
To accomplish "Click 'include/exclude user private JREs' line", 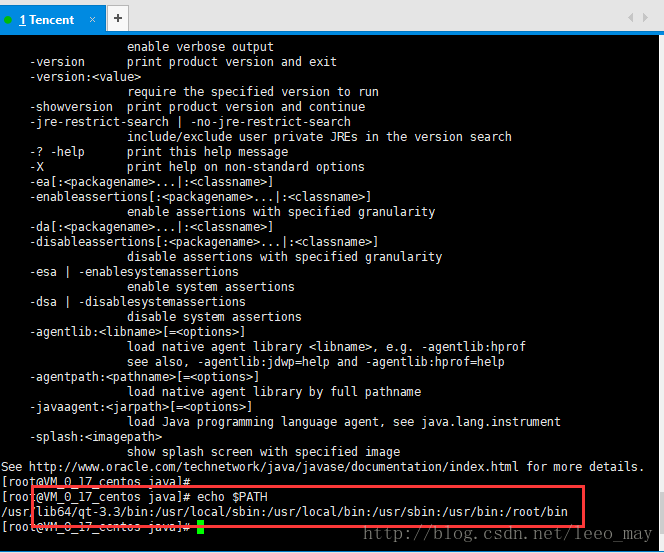I will coord(319,137).
